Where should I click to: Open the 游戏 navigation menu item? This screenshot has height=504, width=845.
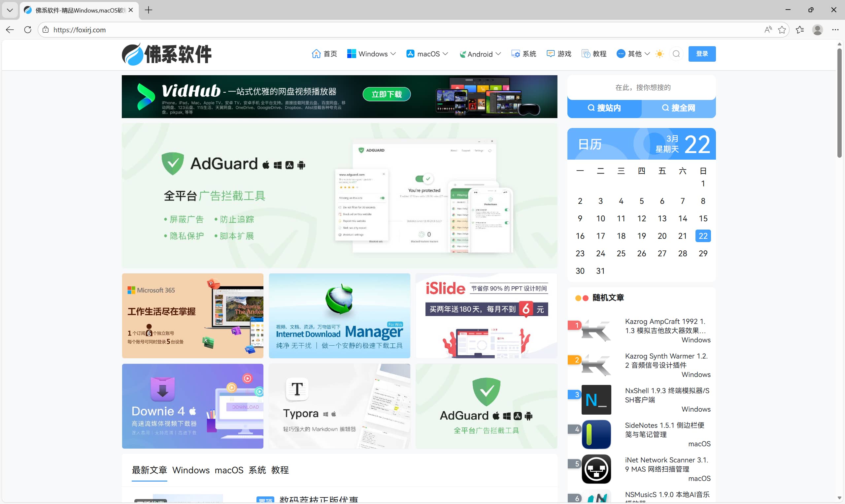tap(559, 54)
